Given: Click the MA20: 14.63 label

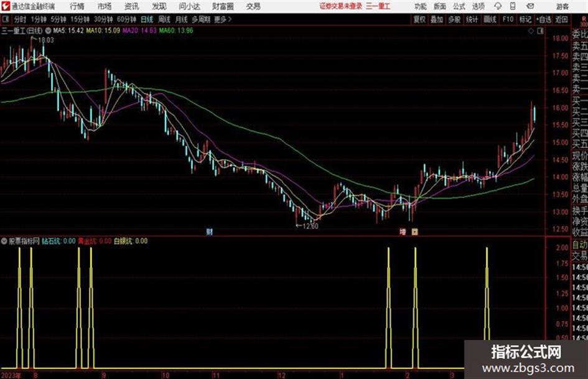Looking at the screenshot, I should [x=139, y=30].
